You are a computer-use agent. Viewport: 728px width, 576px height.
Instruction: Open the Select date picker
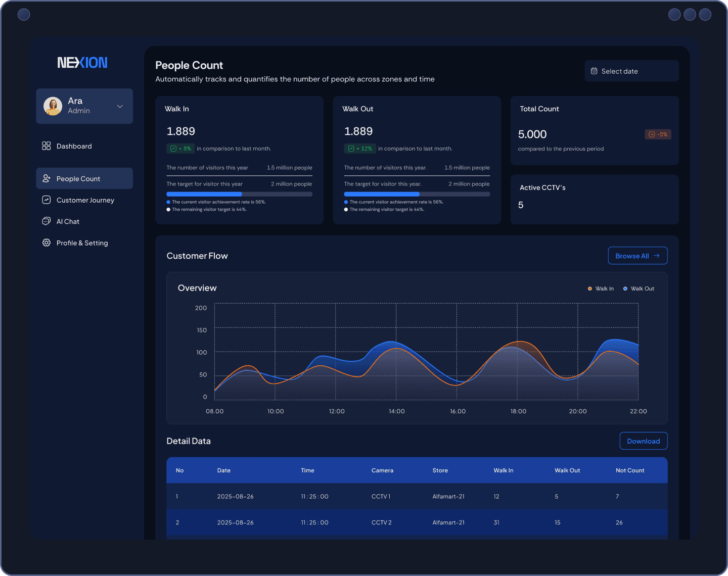[x=631, y=71]
